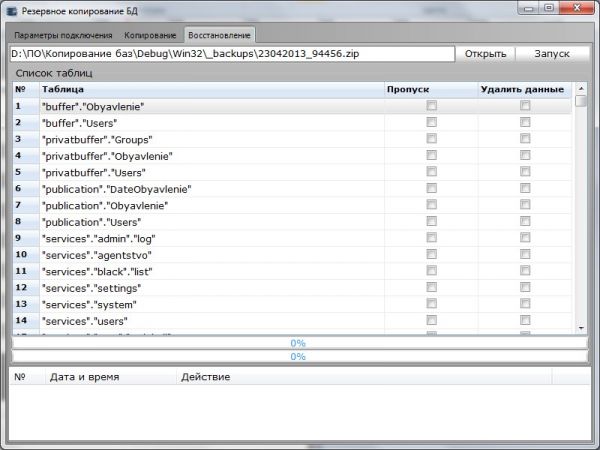Click the Дата и время log column header
This screenshot has width=600, height=450.
(x=111, y=377)
